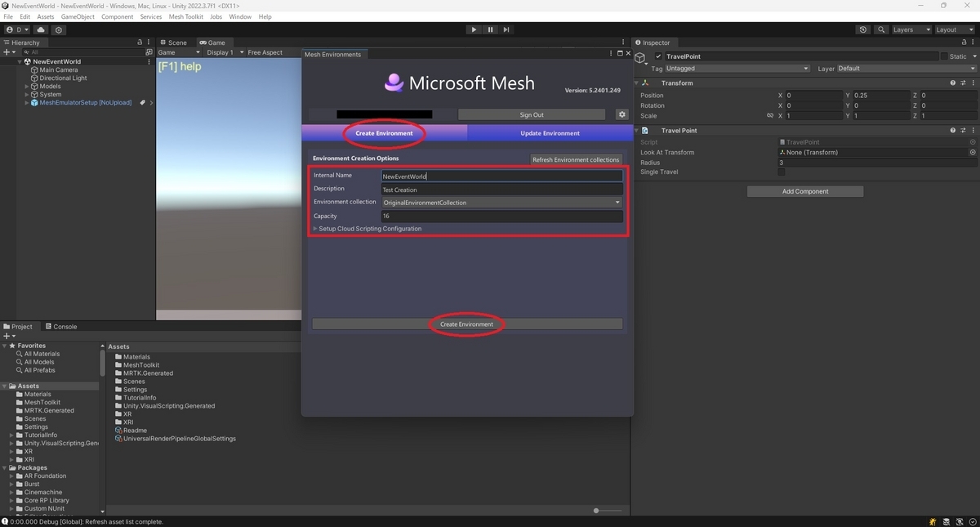Expand Setup Cloud Scripting Configuration
This screenshot has height=527, width=980.
tap(315, 229)
